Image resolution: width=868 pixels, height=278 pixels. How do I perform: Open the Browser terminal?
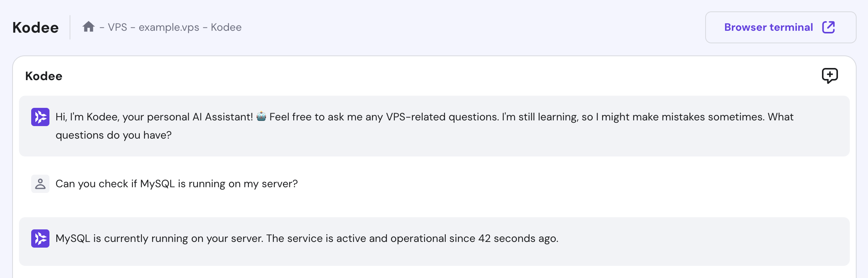tap(769, 27)
